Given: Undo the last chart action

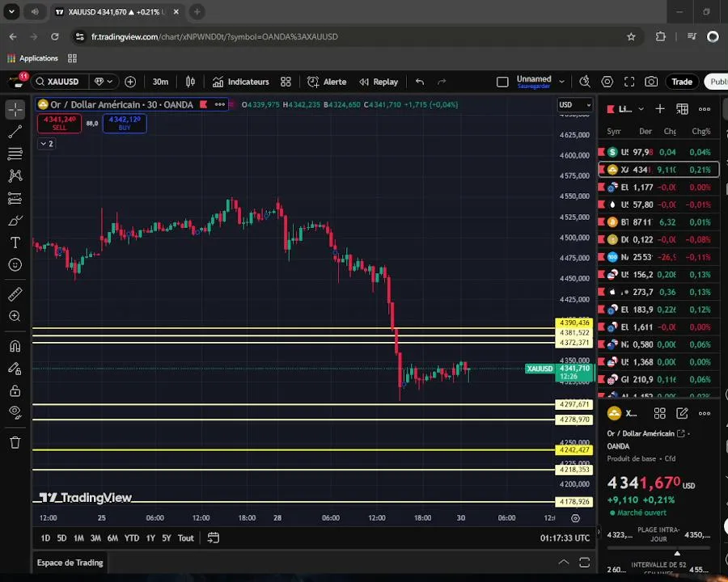Looking at the screenshot, I should (420, 82).
